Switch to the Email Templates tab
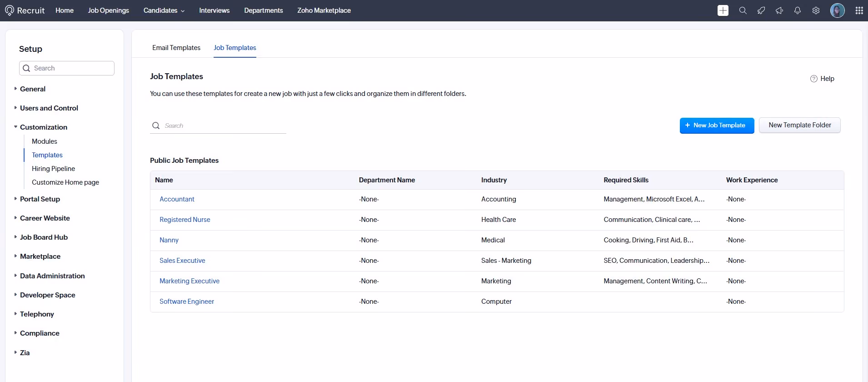Image resolution: width=868 pixels, height=382 pixels. tap(176, 48)
